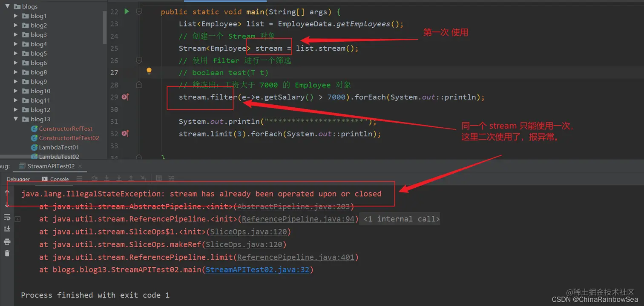The height and width of the screenshot is (306, 644).
Task: Click run to cursor debug icon
Action: (x=143, y=179)
